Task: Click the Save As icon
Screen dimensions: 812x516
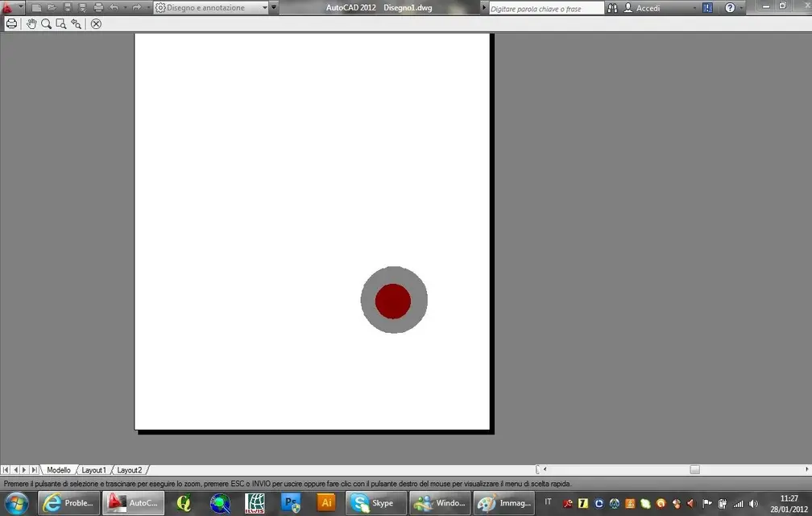Action: [x=82, y=8]
